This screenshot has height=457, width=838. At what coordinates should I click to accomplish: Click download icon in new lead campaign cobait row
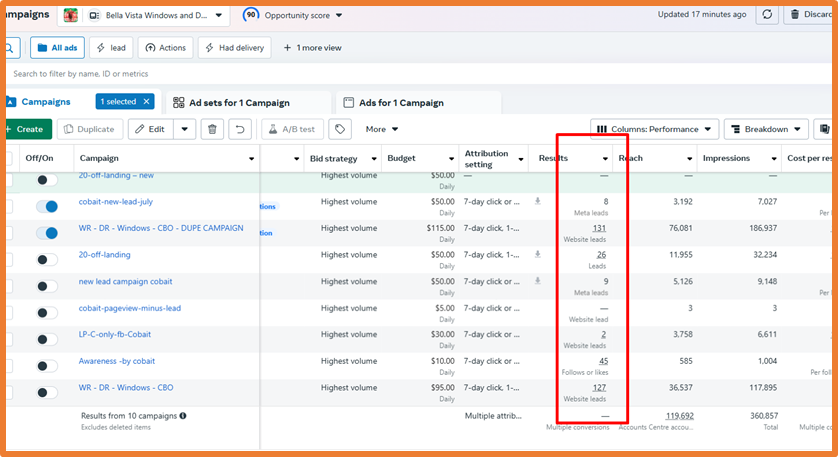[538, 281]
